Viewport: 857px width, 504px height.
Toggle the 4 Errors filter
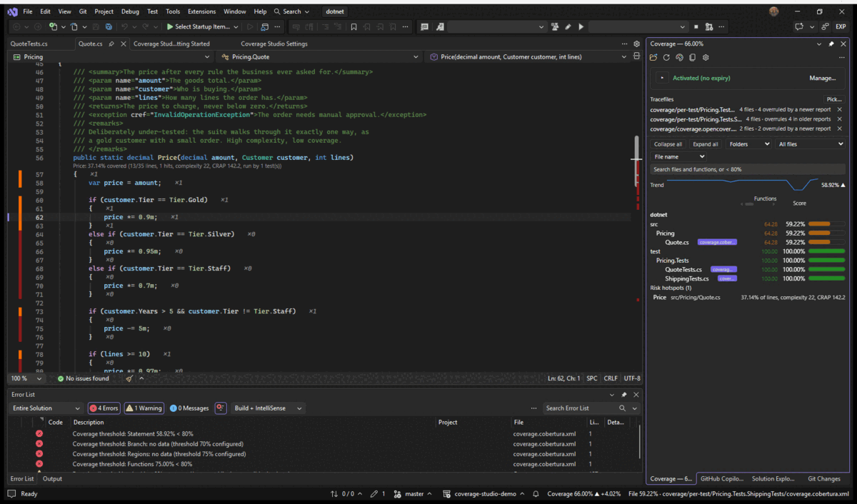click(104, 408)
